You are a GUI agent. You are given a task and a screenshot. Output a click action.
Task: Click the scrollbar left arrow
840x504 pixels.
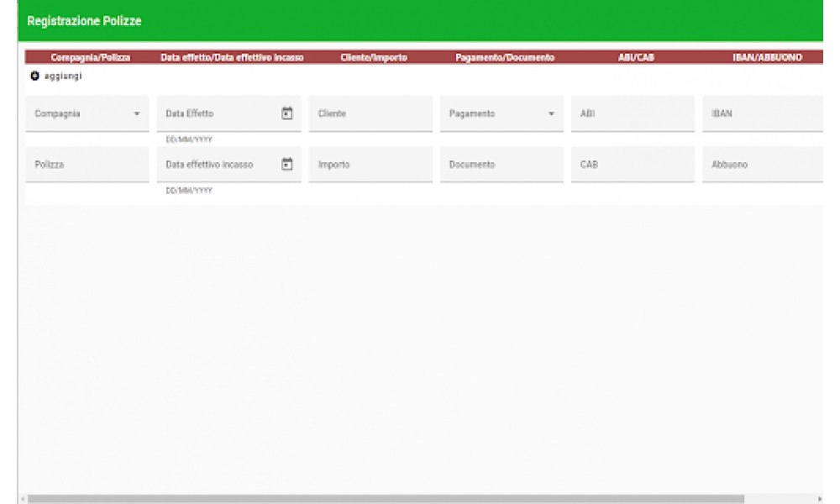click(23, 499)
